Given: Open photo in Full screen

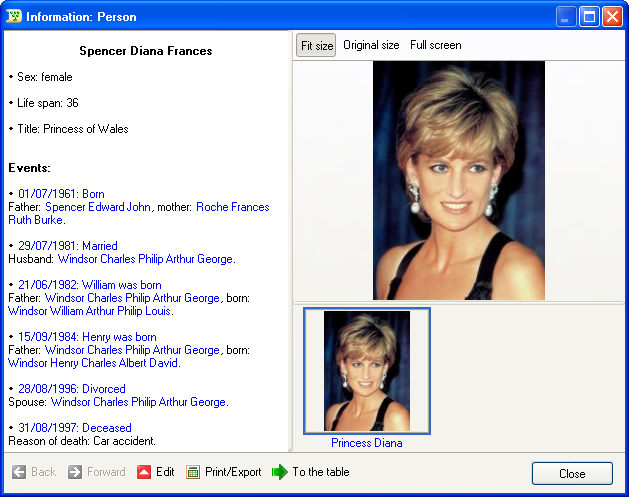Looking at the screenshot, I should tap(436, 45).
